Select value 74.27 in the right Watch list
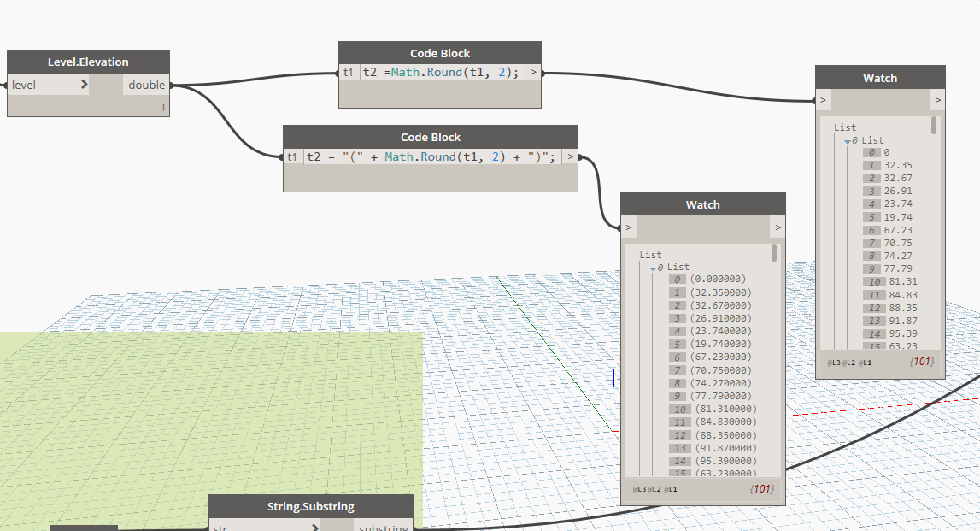980x531 pixels. (897, 256)
